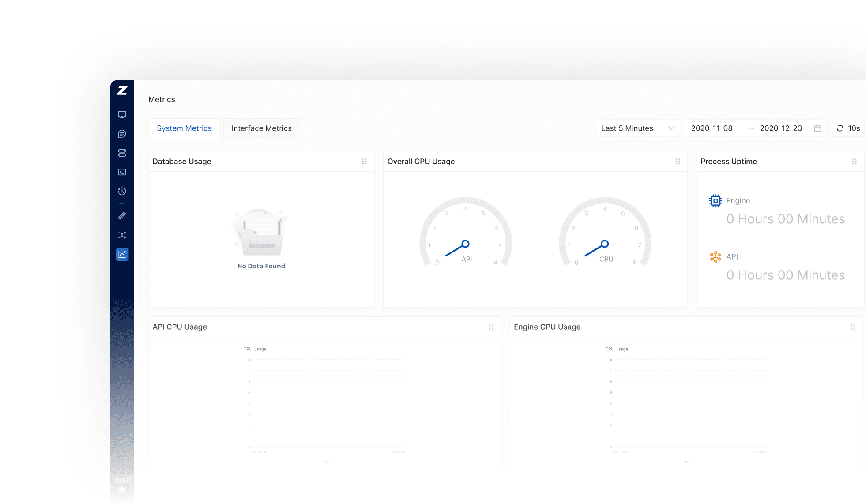Click the end date 2020-12-23 field
866x504 pixels.
[781, 128]
